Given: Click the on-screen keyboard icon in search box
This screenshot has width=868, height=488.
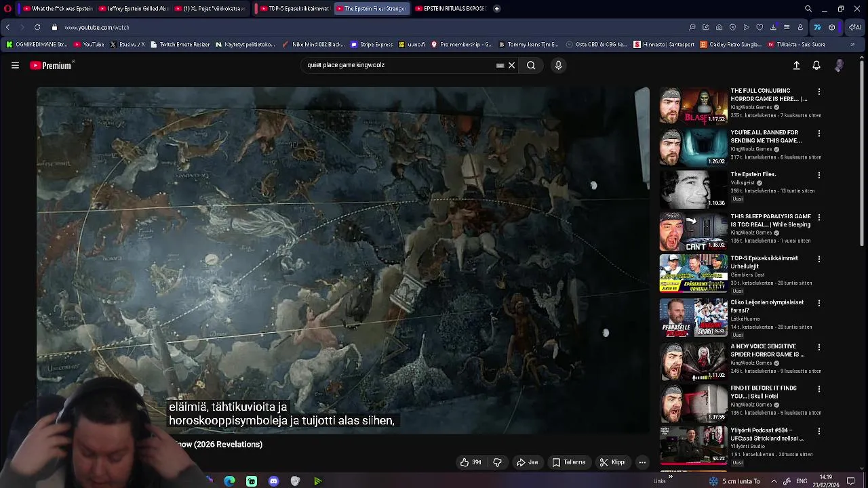Looking at the screenshot, I should tap(500, 65).
